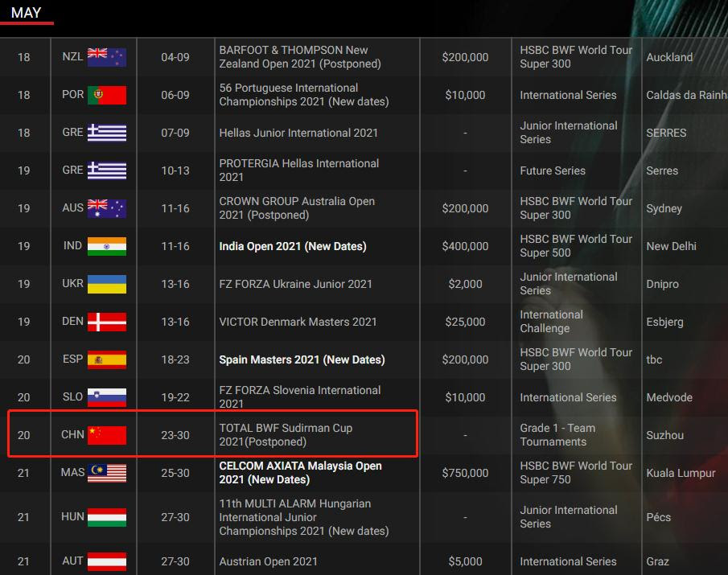
Task: Open Spain Masters 2021 (New Dates)
Action: pos(302,359)
